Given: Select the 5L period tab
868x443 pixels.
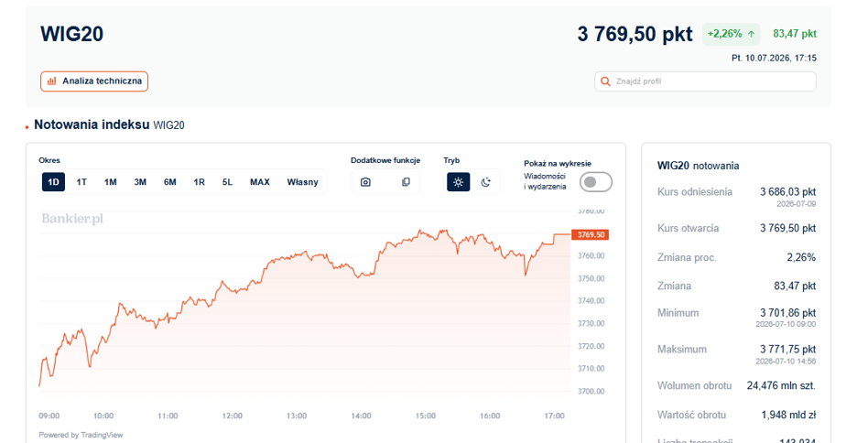Looking at the screenshot, I should click(x=227, y=182).
